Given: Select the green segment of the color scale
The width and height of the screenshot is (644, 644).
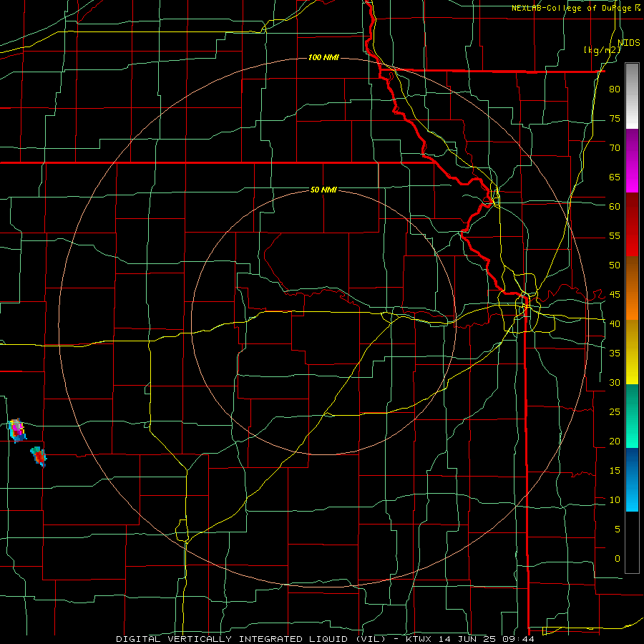Looking at the screenshot, I should tap(632, 416).
